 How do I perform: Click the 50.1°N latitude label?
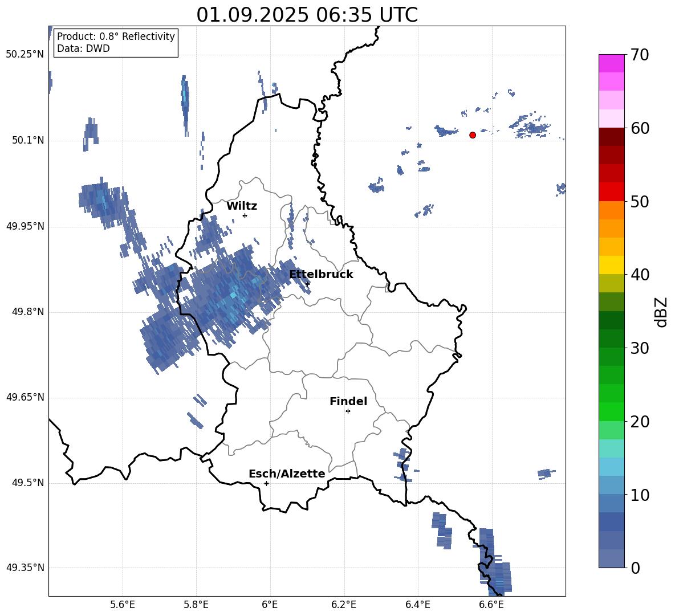[28, 141]
